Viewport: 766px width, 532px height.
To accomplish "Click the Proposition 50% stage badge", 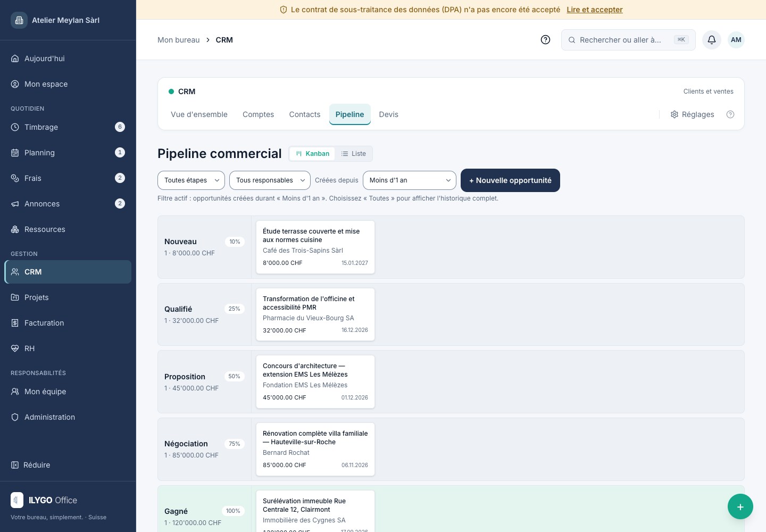I will [x=234, y=376].
